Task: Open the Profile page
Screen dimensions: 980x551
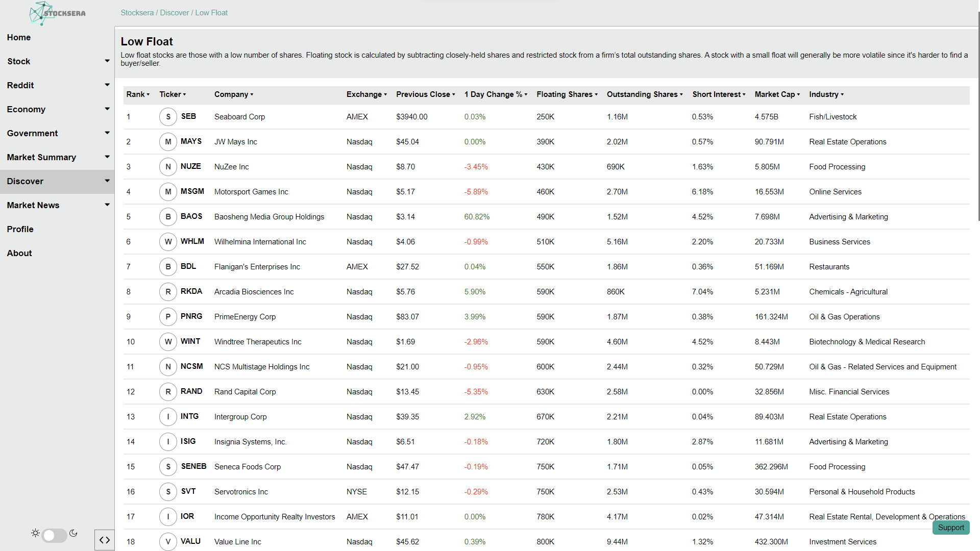Action: coord(20,229)
